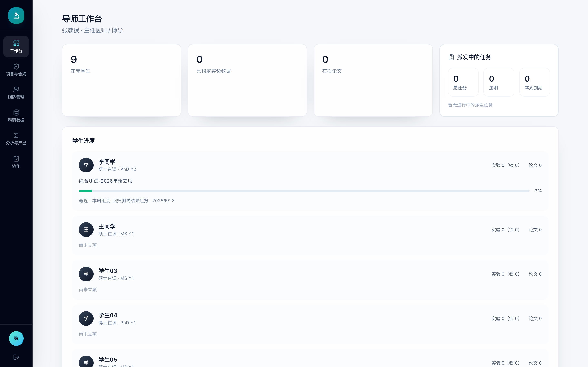Select 分析与产出 sigma icon
The image size is (588, 367).
click(16, 135)
